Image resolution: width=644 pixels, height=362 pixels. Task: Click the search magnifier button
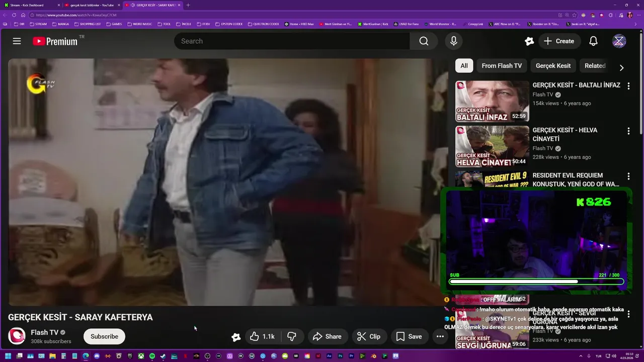point(424,41)
